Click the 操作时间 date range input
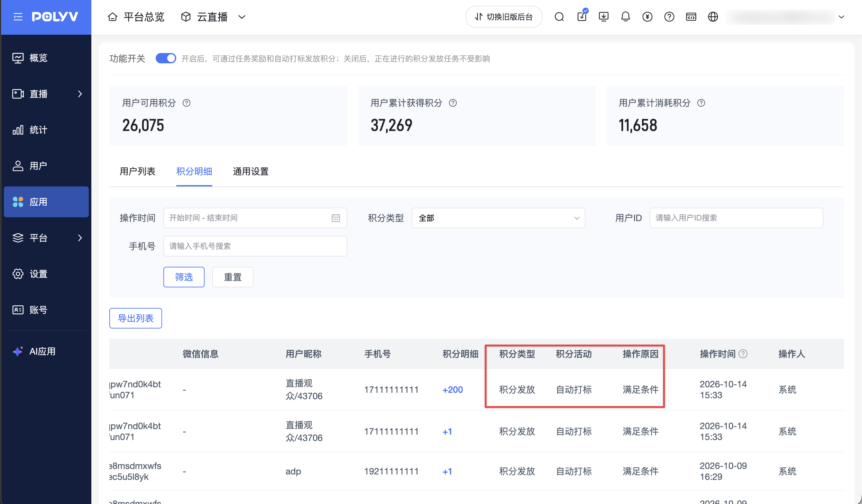The height and width of the screenshot is (504, 862). [255, 218]
